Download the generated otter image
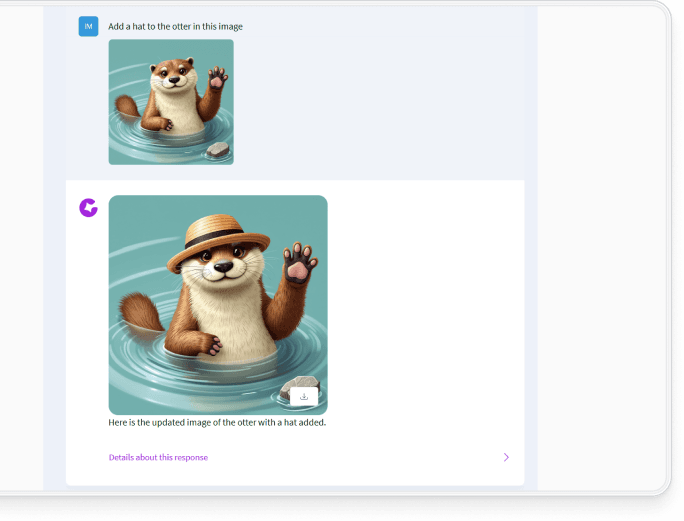This screenshot has width=684, height=521. 304,397
